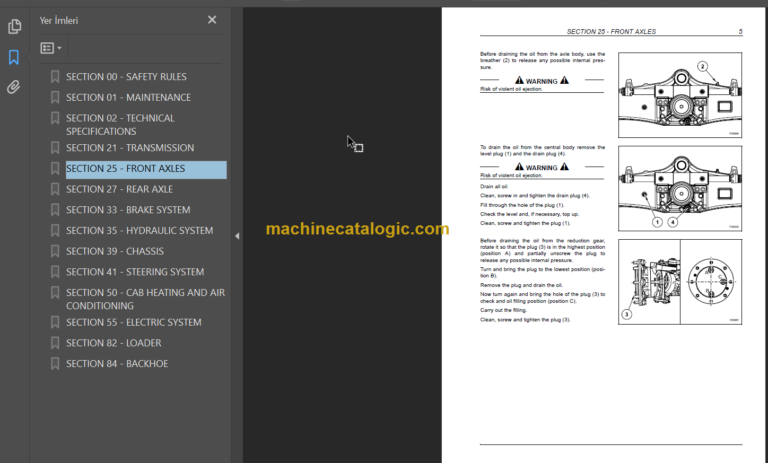768x463 pixels.
Task: Open SECTION 82 - LOADER bookmark
Action: click(x=114, y=343)
